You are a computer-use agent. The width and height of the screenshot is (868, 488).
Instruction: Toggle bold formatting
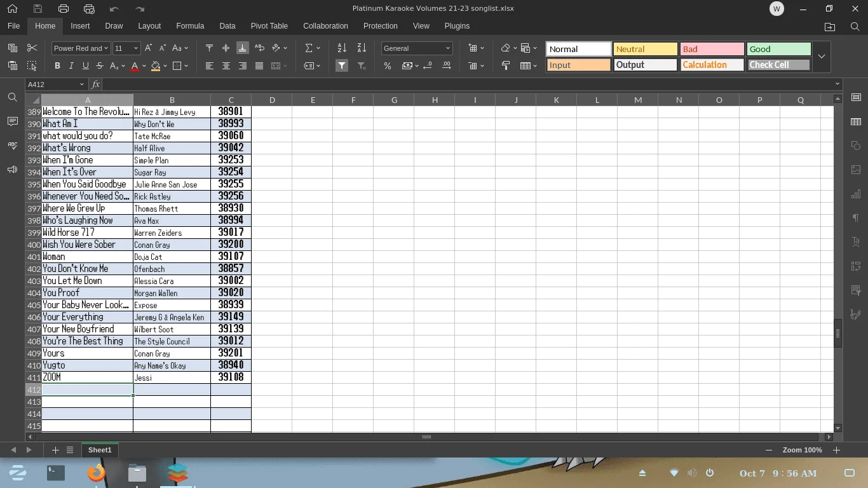[57, 65]
